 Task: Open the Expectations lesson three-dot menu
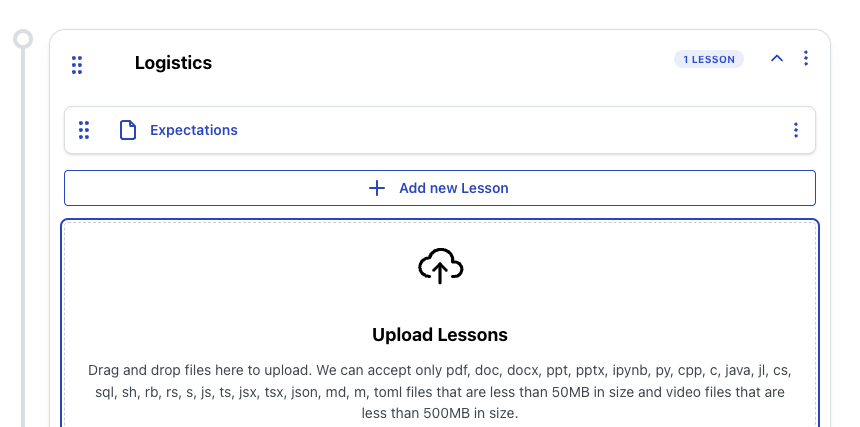click(796, 130)
